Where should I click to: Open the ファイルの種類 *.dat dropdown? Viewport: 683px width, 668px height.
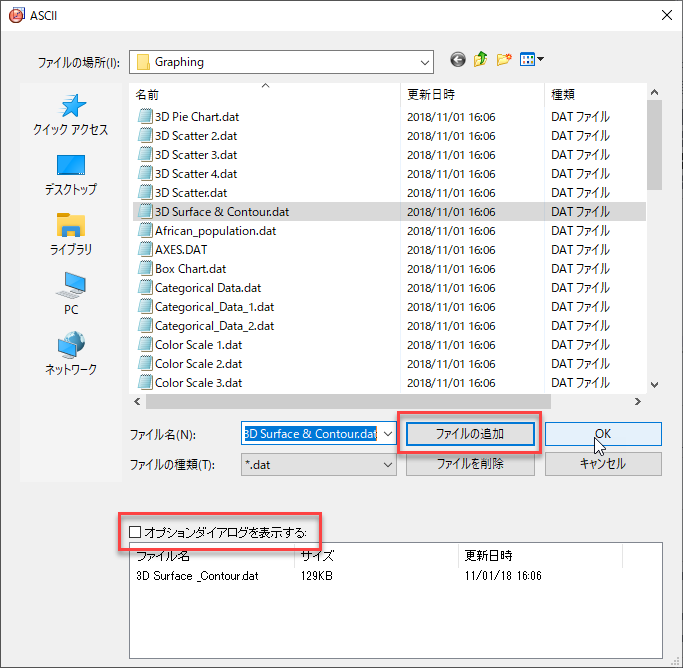tap(318, 465)
